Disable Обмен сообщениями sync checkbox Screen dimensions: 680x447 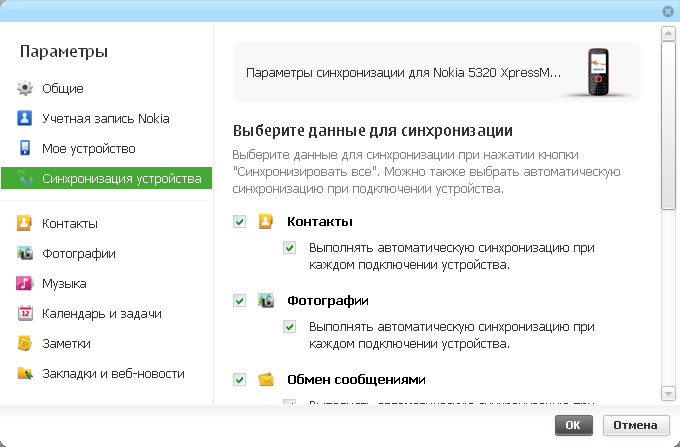[239, 379]
